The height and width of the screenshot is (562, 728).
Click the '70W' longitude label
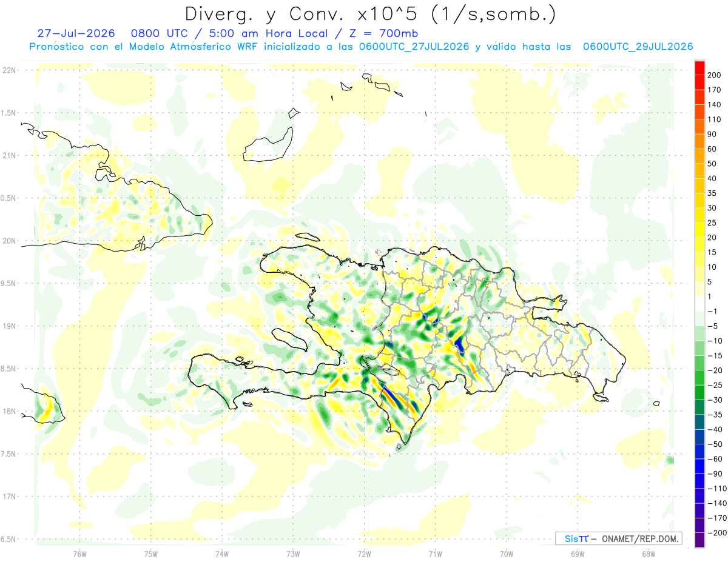506,553
